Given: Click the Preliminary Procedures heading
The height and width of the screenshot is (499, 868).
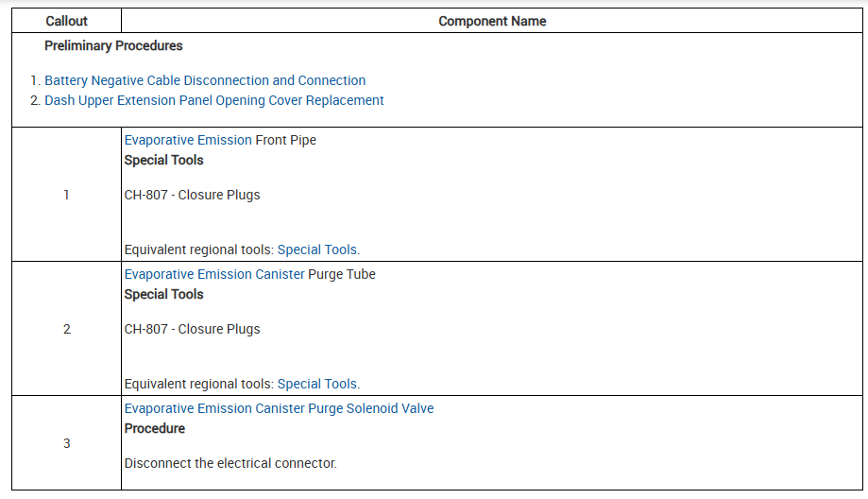Looking at the screenshot, I should 113,45.
